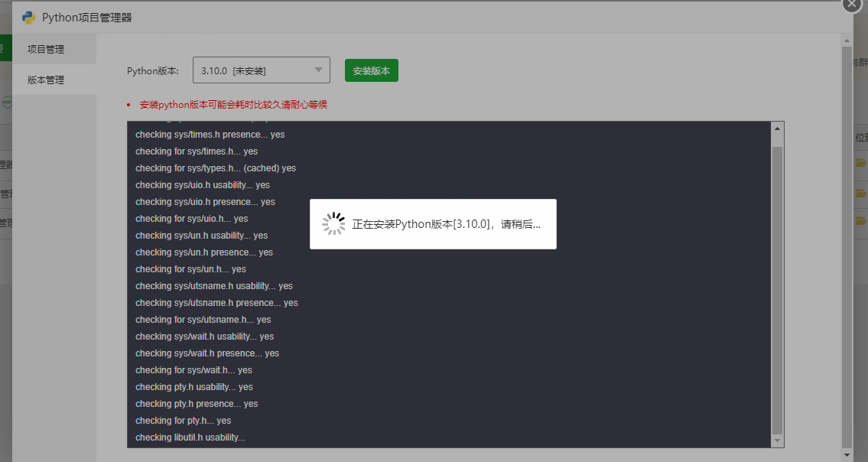Select log line "checking sys/times.h presence... yes"
This screenshot has height=462, width=868.
pos(210,135)
